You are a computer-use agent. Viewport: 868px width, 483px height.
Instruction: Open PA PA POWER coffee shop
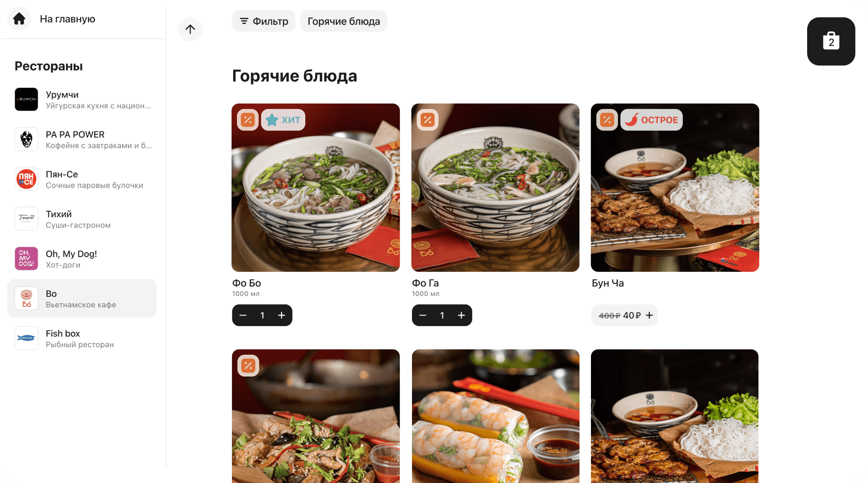click(x=82, y=139)
